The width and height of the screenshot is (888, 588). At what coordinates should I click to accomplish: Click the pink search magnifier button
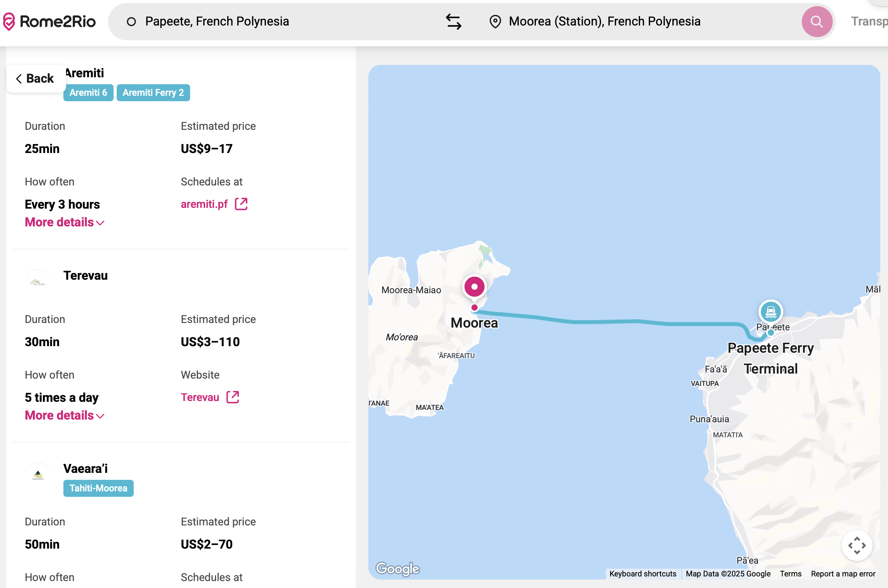pos(817,22)
